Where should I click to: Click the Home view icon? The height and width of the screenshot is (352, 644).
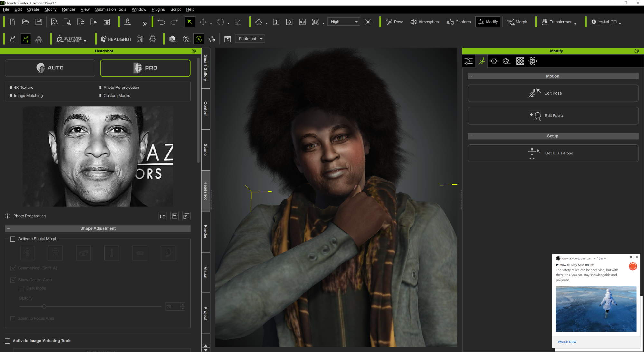259,22
